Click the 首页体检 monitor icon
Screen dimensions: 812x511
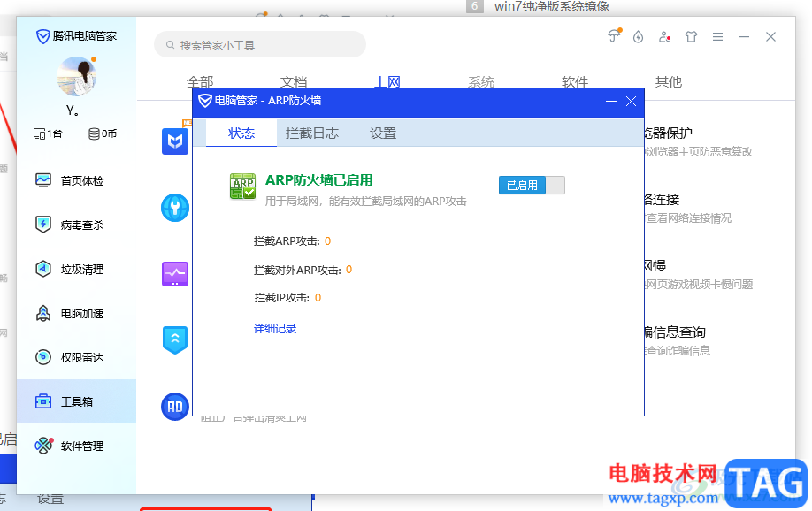43,180
